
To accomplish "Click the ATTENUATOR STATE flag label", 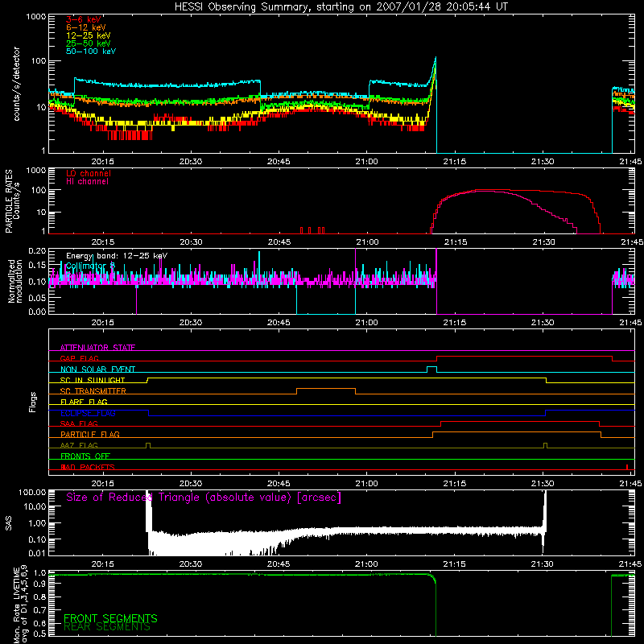I will point(97,348).
